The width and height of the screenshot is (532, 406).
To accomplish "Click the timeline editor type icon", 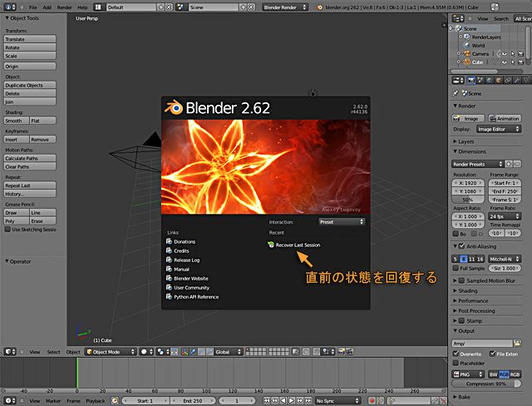I will click(10, 400).
